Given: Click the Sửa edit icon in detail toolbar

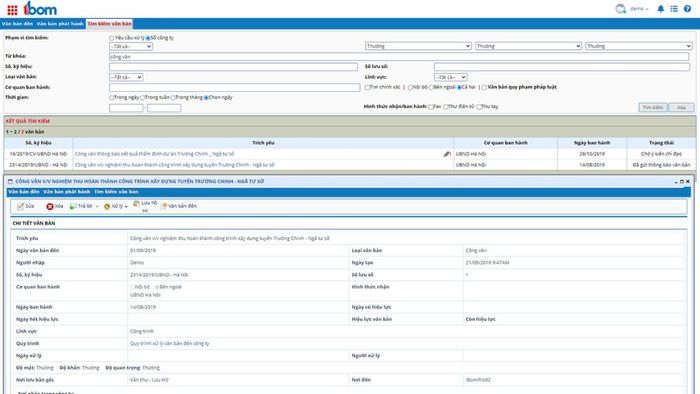Looking at the screenshot, I should (x=21, y=206).
